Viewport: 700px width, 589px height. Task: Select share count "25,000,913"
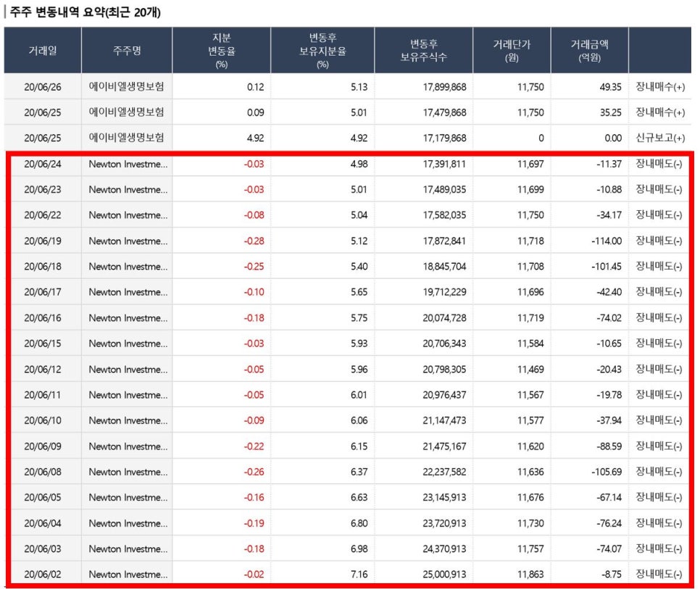coord(445,575)
